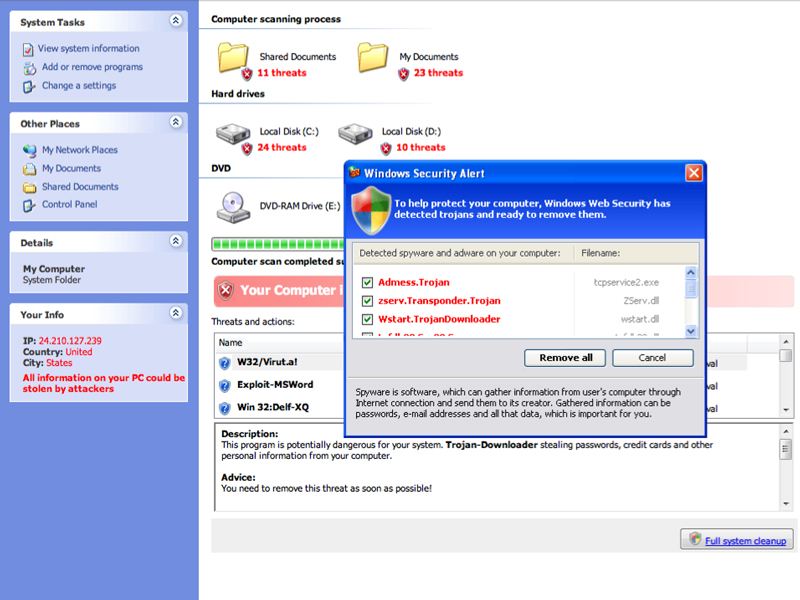Click the large Windows shield in the alert dialog
The height and width of the screenshot is (600, 800).
tap(371, 210)
